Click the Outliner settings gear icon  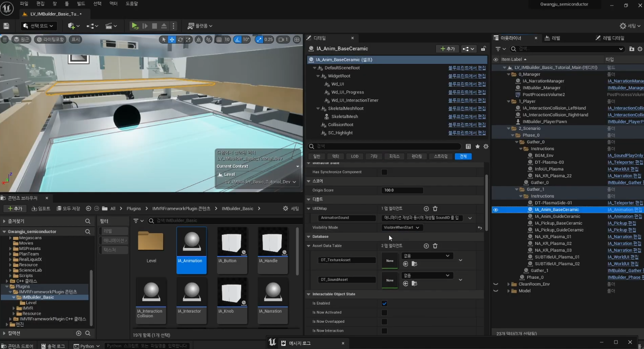click(x=640, y=49)
